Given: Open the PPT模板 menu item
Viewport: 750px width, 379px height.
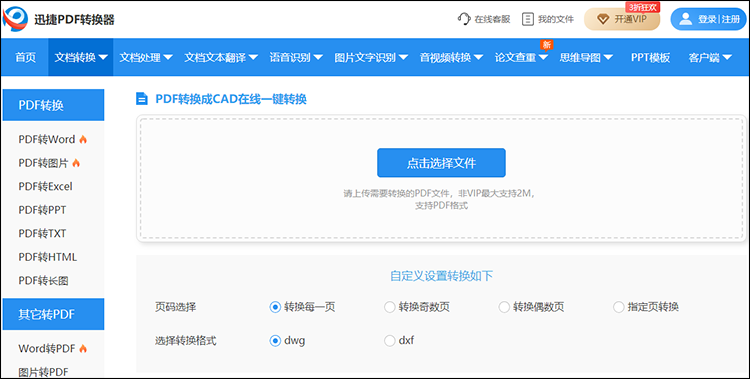Looking at the screenshot, I should pyautogui.click(x=650, y=57).
